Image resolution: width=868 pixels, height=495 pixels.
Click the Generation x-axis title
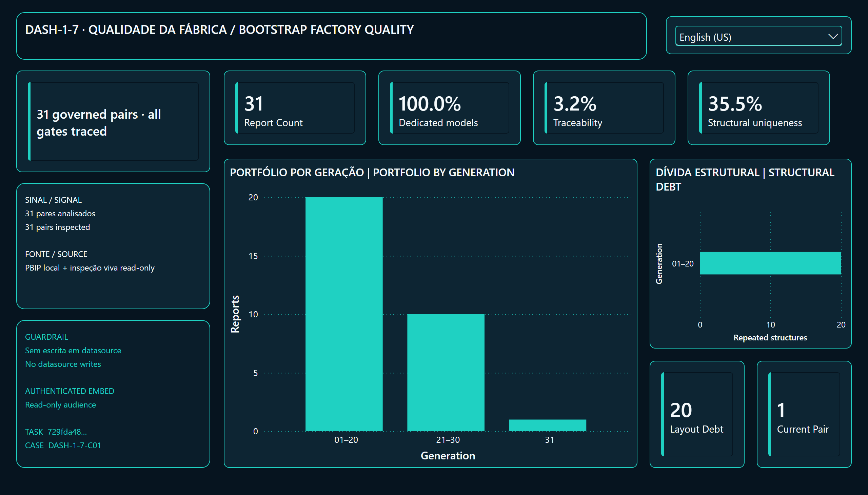[448, 456]
